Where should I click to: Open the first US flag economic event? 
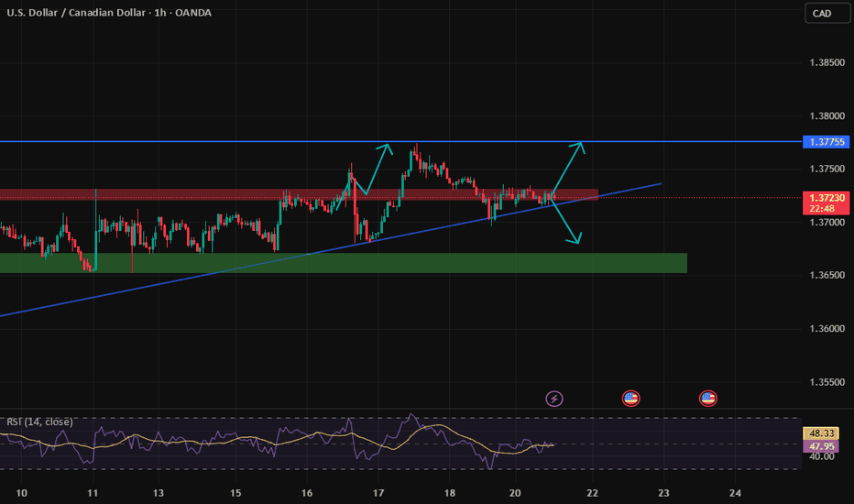pyautogui.click(x=630, y=399)
